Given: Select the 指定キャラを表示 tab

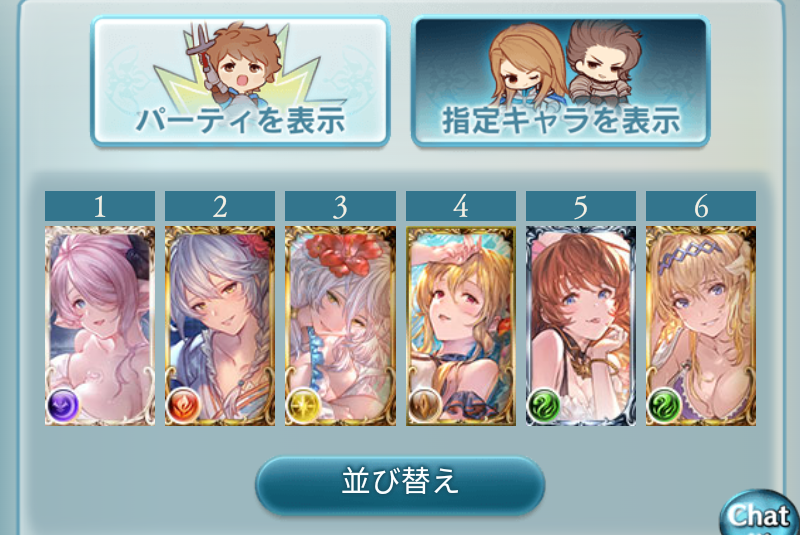Looking at the screenshot, I should tap(560, 81).
